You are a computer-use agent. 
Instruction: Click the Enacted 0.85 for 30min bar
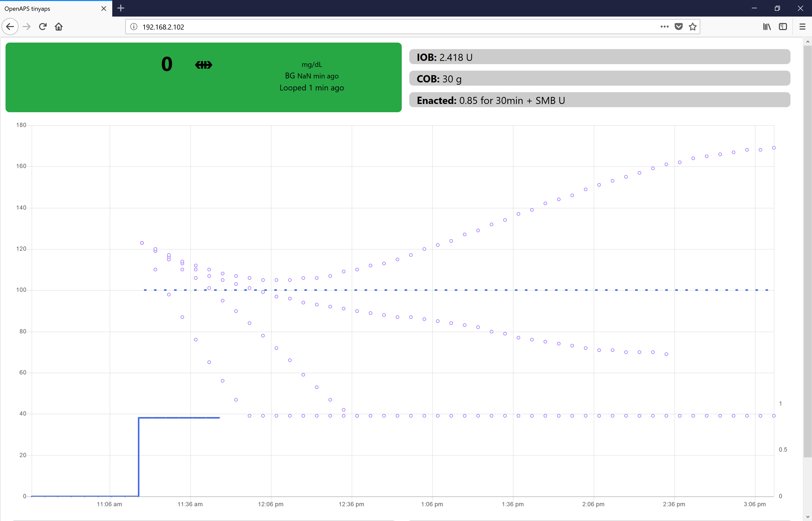[599, 100]
